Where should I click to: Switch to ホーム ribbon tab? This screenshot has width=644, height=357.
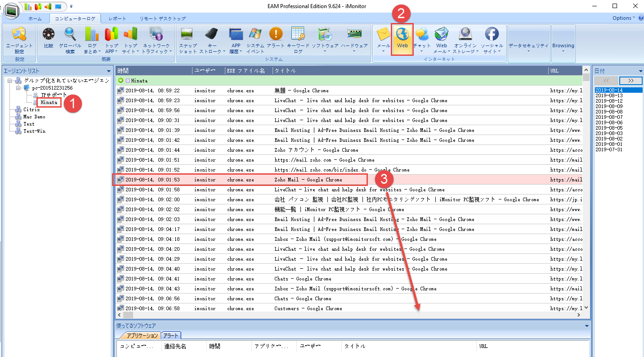(35, 18)
